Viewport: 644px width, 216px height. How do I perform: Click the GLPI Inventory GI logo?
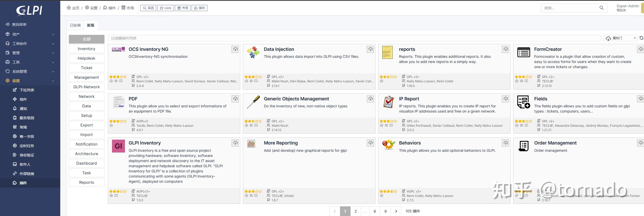[118, 146]
